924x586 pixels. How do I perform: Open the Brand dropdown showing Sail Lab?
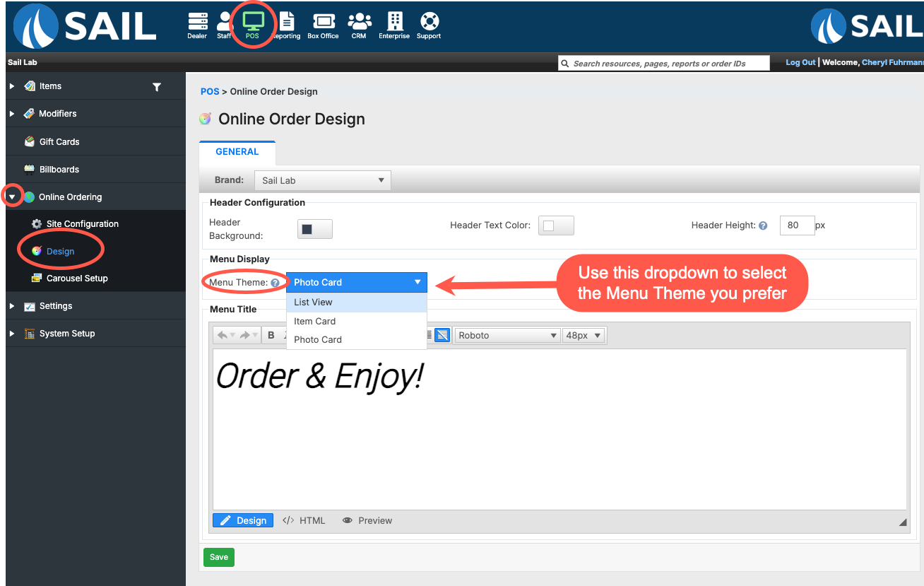tap(322, 180)
